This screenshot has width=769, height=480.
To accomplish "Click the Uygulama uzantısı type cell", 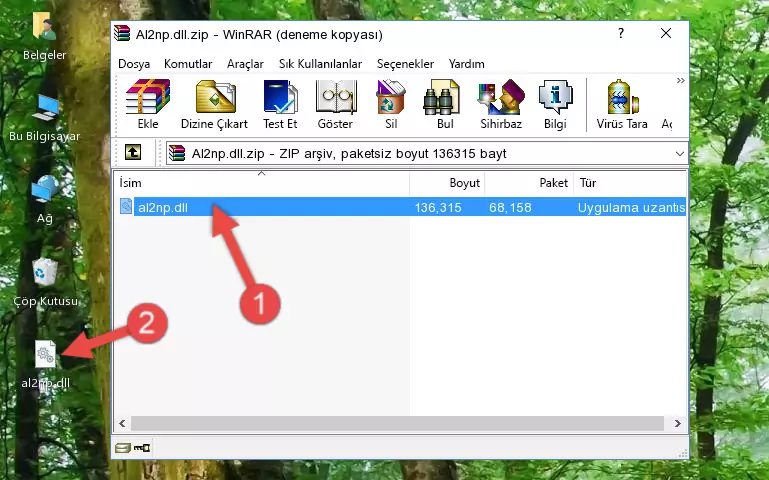I will (631, 207).
